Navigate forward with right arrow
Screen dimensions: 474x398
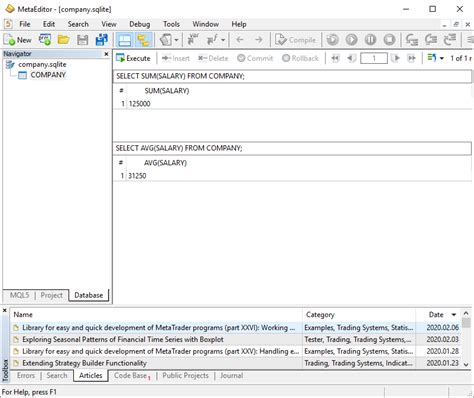(259, 40)
